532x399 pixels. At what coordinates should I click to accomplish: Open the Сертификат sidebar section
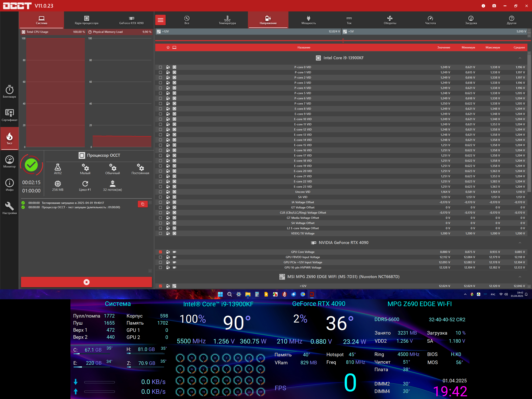coord(9,115)
